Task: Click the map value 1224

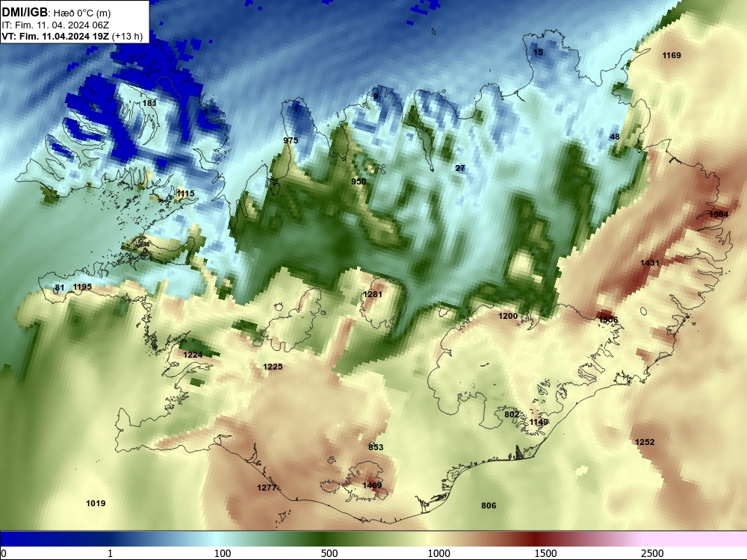Action: 193,355
